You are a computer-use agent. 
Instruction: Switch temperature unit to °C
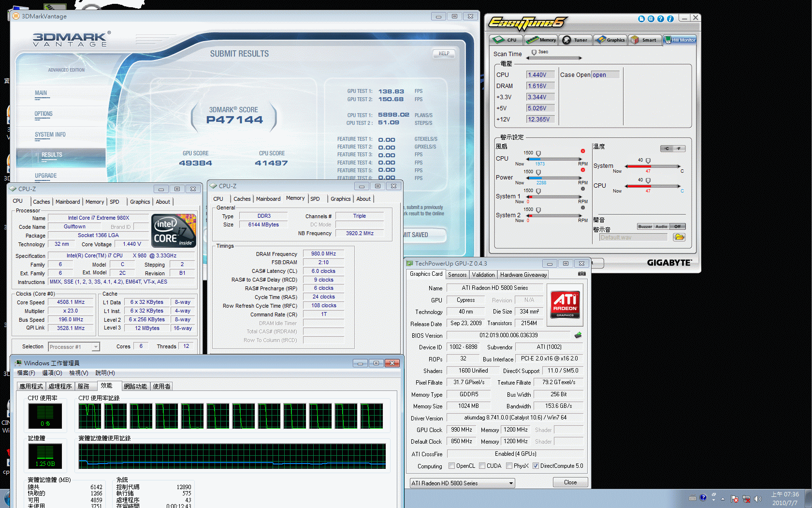point(667,149)
